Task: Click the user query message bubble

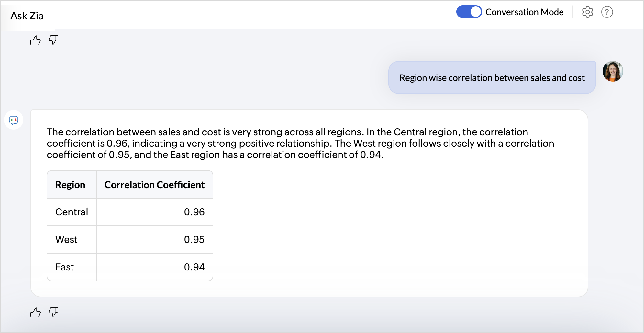Action: 492,78
